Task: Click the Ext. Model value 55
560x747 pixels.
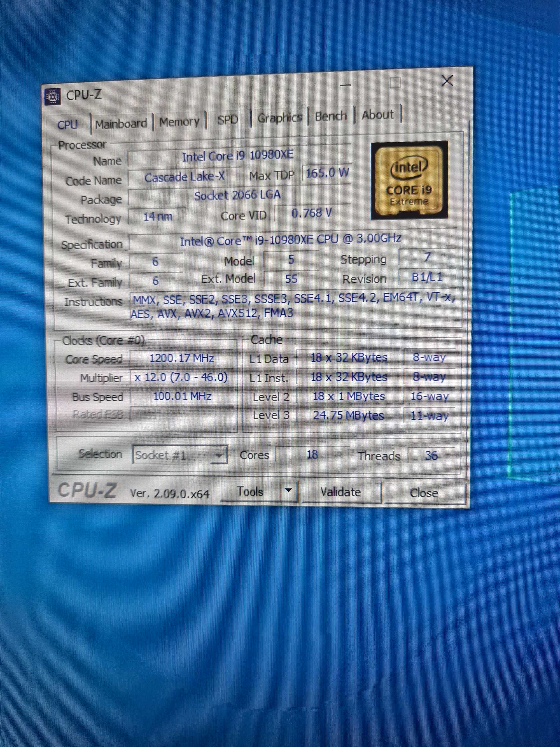Action: pos(291,279)
